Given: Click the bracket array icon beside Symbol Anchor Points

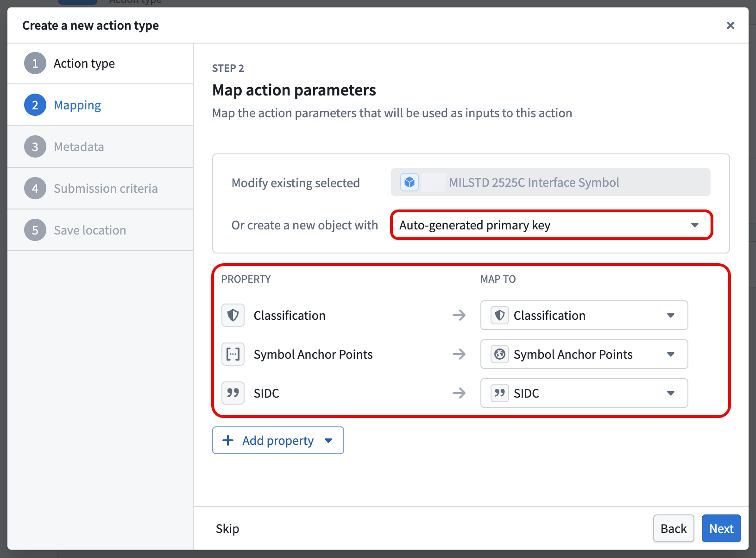Looking at the screenshot, I should (233, 355).
